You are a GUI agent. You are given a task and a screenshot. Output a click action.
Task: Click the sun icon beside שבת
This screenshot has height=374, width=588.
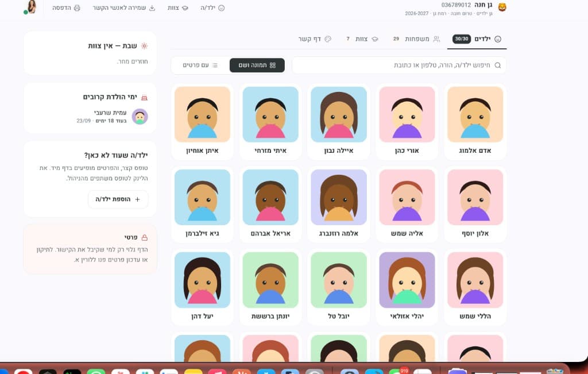pos(144,46)
